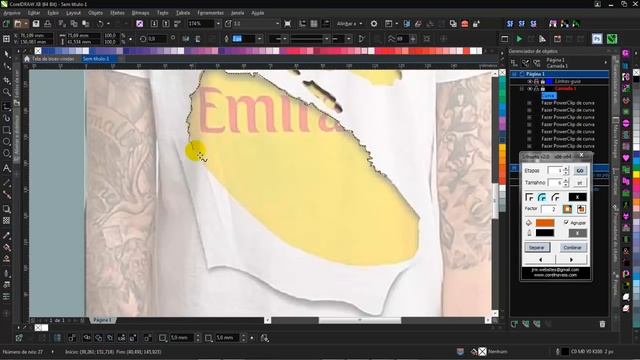The width and height of the screenshot is (640, 360).
Task: Click the orange fill color swatch in dialog
Action: pos(545,223)
